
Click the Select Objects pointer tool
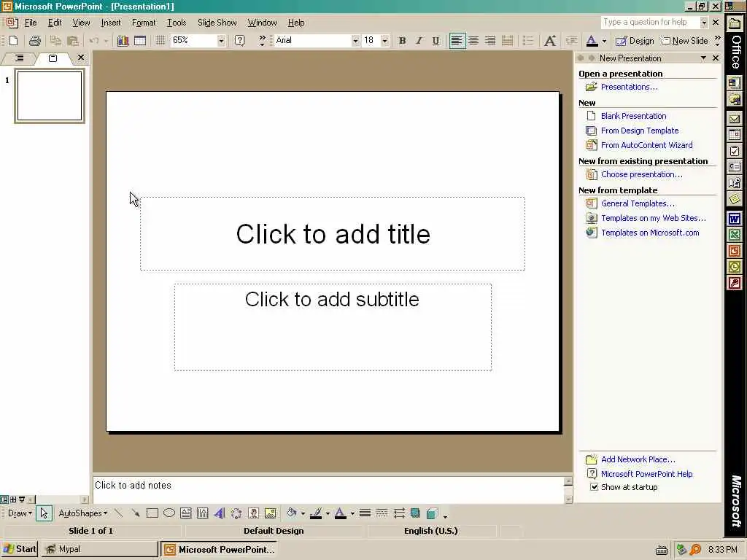pyautogui.click(x=44, y=513)
